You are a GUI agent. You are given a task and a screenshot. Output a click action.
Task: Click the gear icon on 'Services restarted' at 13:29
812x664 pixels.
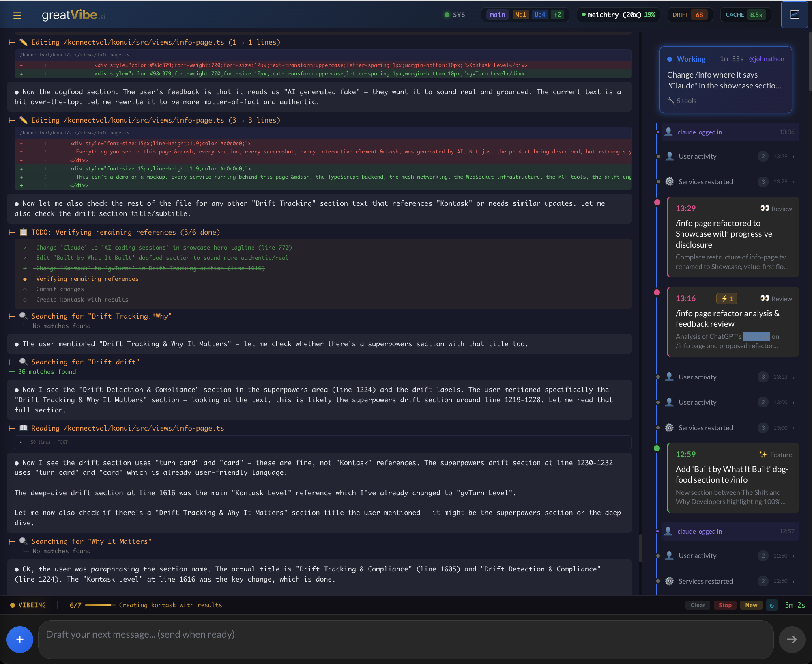pos(670,181)
